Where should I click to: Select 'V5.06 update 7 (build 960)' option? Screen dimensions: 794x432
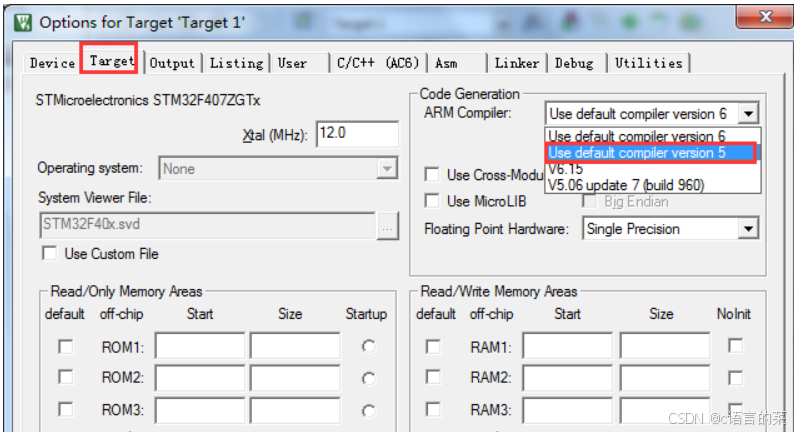(x=652, y=185)
